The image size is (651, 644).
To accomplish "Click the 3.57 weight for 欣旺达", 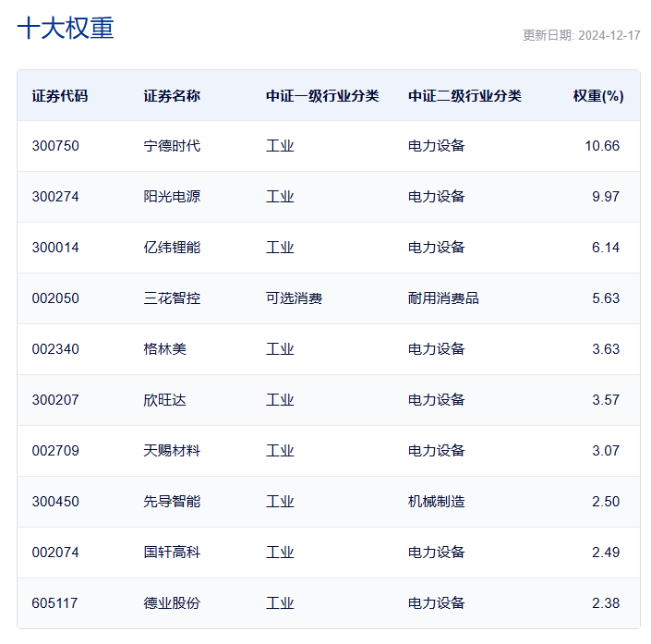I will pyautogui.click(x=606, y=400).
